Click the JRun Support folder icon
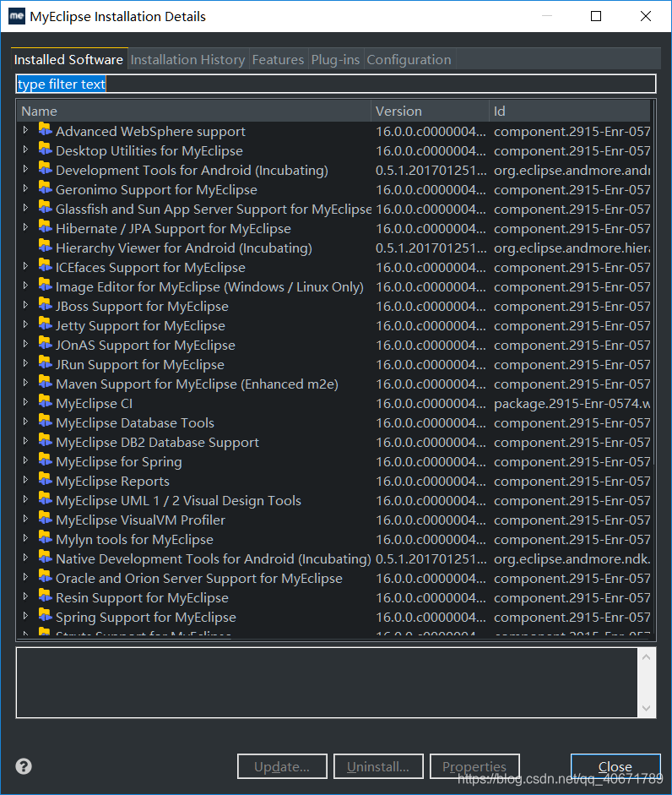This screenshot has width=672, height=795. [45, 363]
